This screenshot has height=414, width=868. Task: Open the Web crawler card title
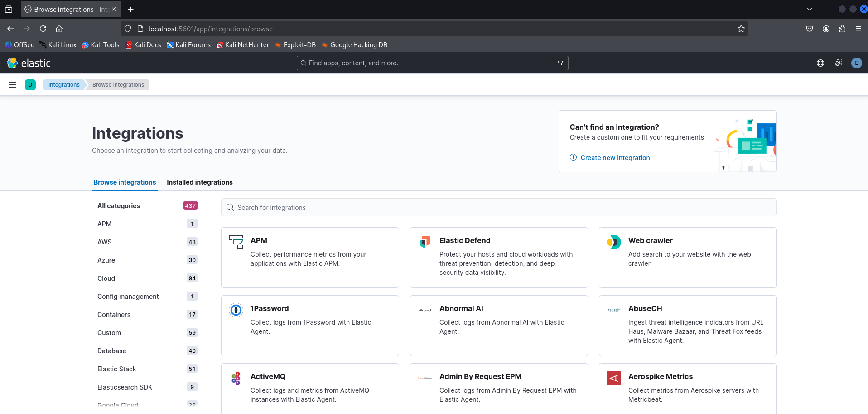coord(651,240)
